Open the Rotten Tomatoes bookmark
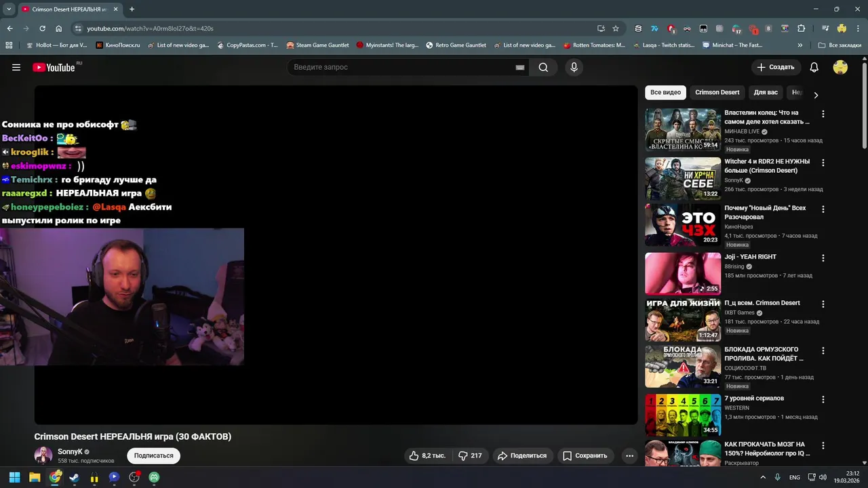Viewport: 868px width, 488px height. 594,45
